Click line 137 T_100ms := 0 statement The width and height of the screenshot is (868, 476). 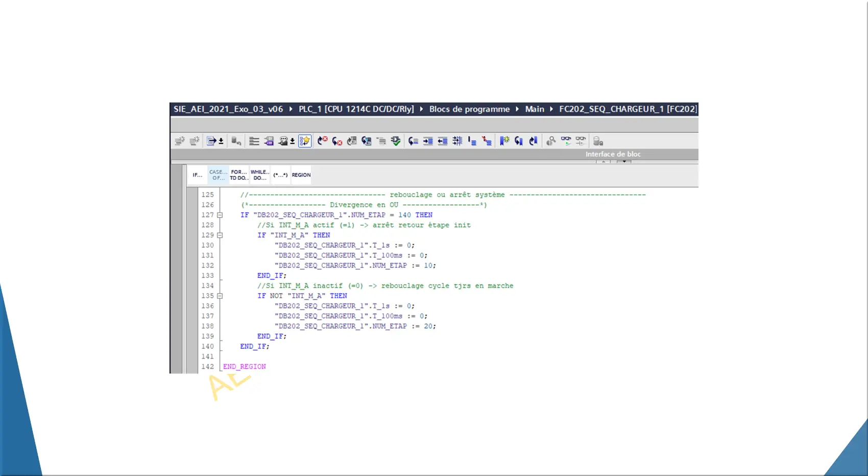click(x=351, y=316)
